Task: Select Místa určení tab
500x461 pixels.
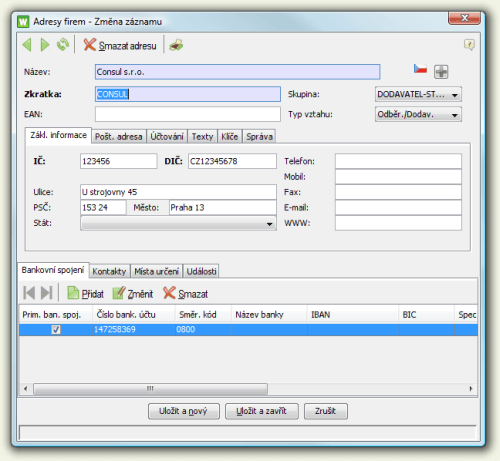Action: tap(156, 271)
